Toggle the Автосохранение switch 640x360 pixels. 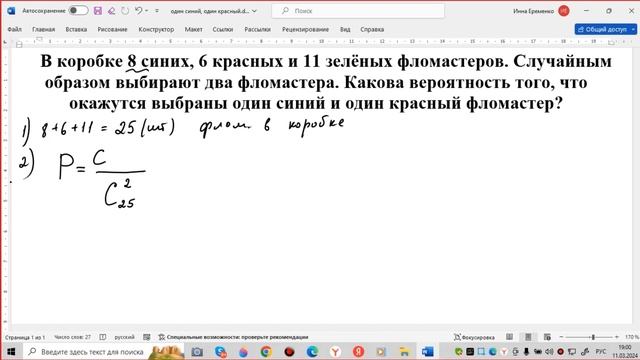(78, 11)
